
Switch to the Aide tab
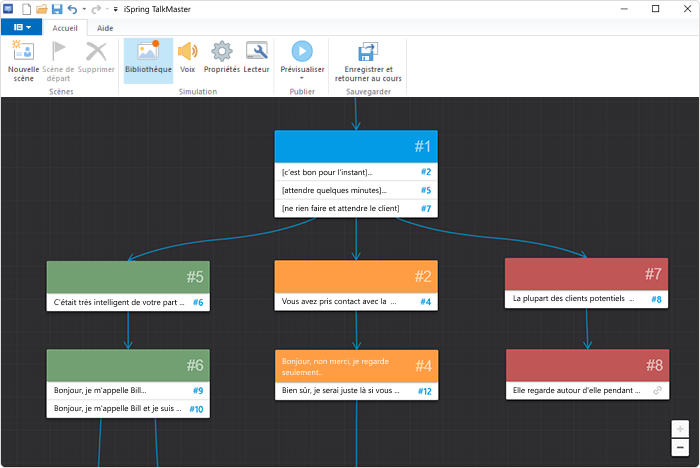click(x=105, y=28)
